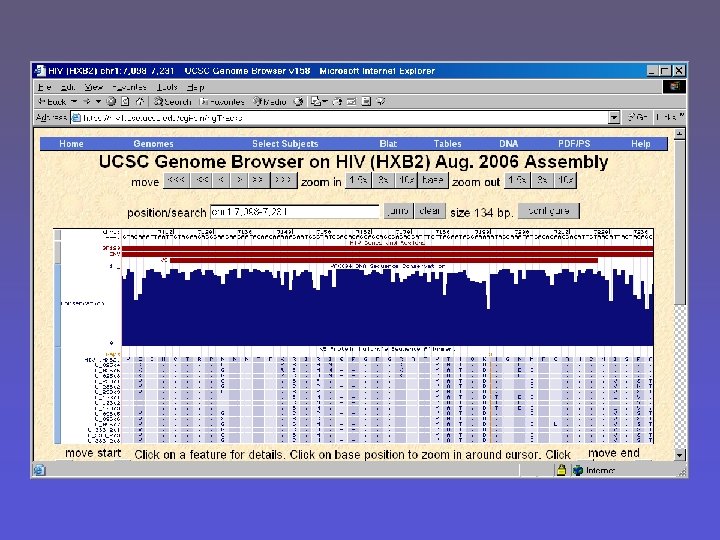Click the jump button
720x540 pixels.
[x=398, y=211]
